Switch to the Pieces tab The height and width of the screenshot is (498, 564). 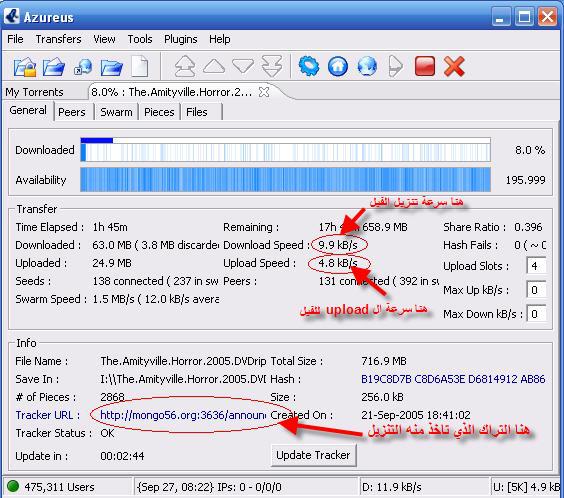pos(159,112)
